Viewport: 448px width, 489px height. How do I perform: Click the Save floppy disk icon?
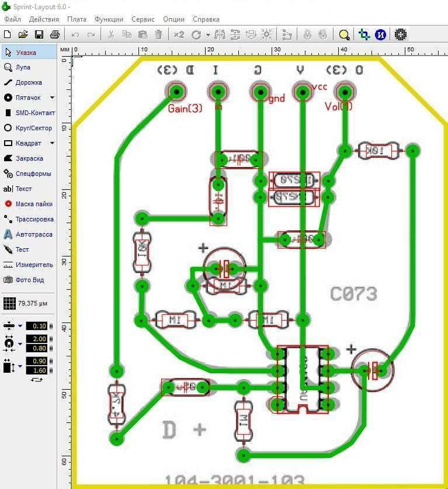(39, 34)
